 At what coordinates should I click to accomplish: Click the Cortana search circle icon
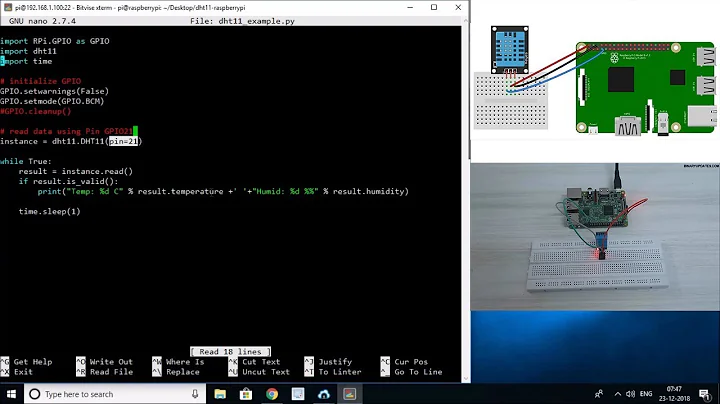coord(34,394)
